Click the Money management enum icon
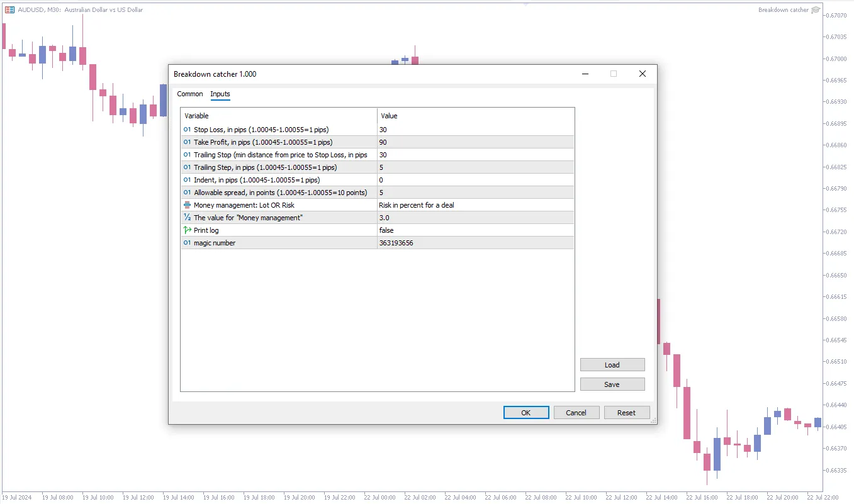 187,205
